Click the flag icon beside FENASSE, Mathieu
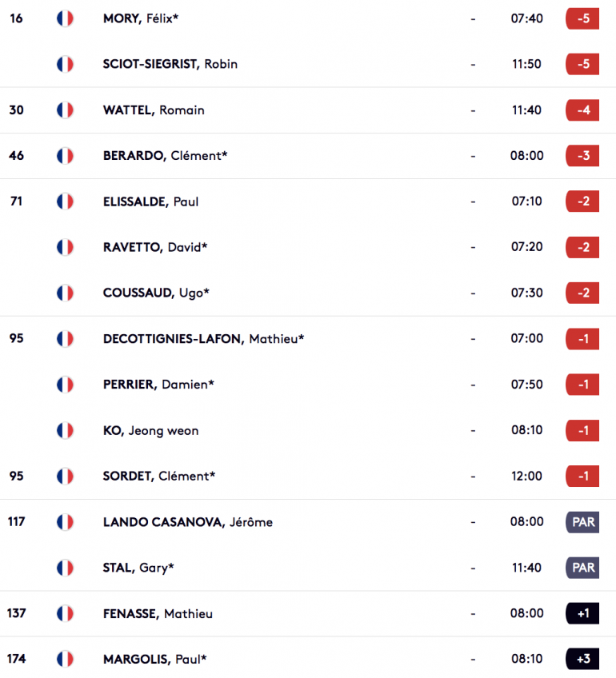Screen dimensions: 616x678 (65, 613)
